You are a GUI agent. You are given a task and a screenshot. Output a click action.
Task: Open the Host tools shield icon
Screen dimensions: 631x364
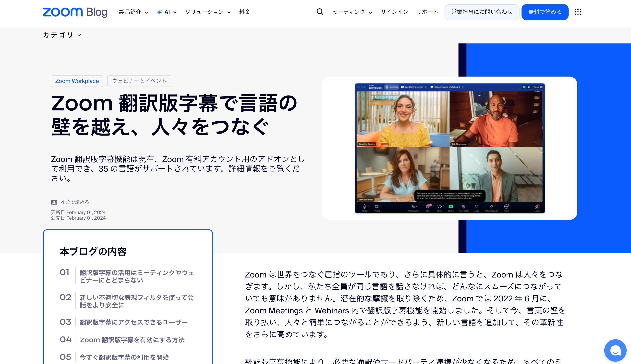[x=463, y=207]
